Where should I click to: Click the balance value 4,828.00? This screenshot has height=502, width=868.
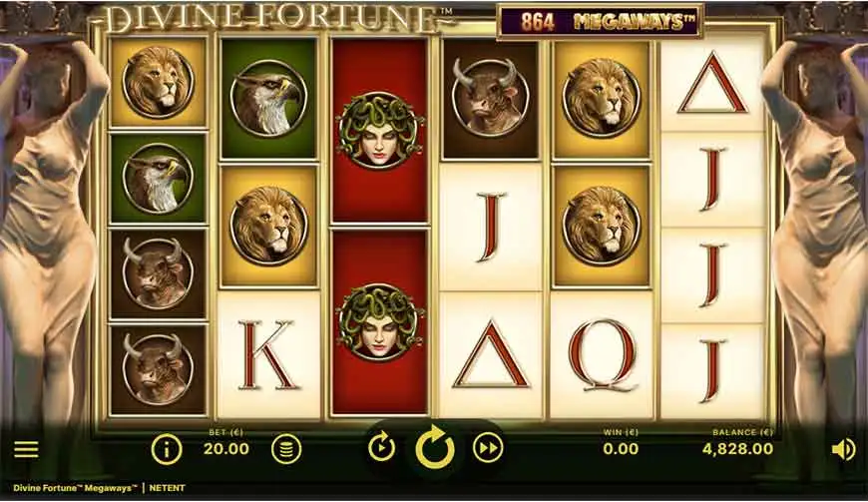pos(737,448)
